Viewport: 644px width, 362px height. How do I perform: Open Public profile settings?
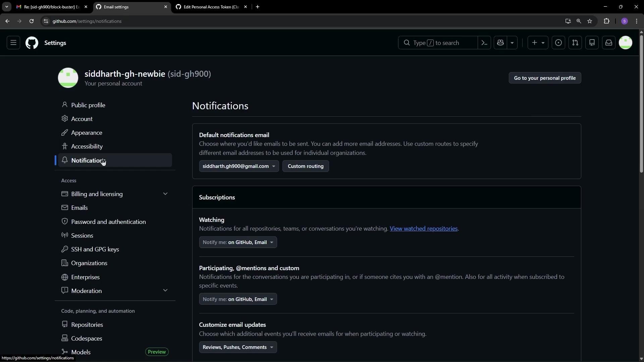click(x=115, y=105)
